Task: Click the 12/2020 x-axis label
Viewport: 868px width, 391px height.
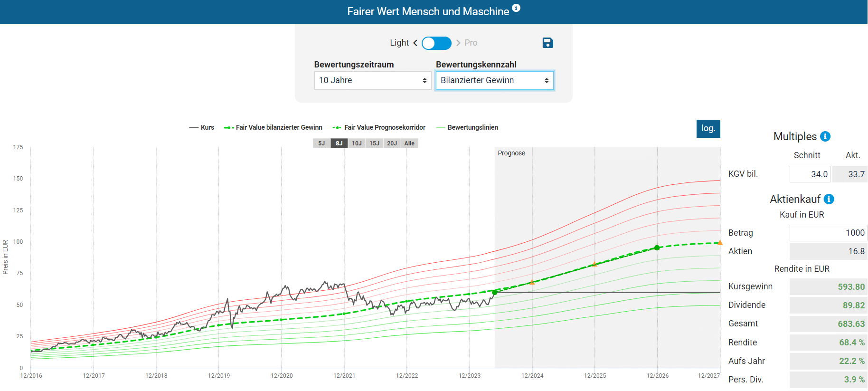Action: coord(282,376)
